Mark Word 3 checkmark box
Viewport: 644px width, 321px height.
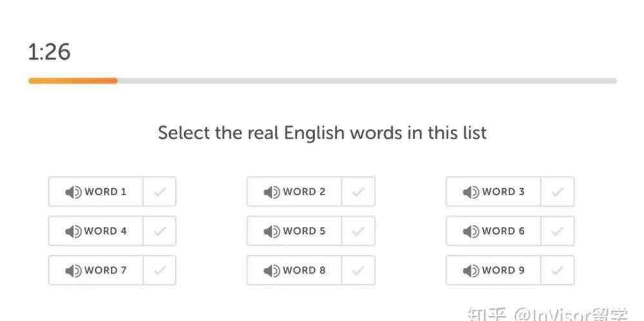click(x=557, y=191)
